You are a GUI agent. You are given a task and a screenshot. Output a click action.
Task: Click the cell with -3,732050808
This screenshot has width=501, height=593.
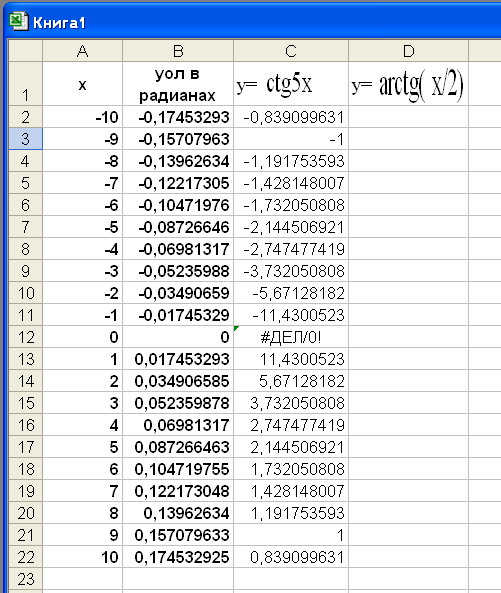click(x=291, y=271)
